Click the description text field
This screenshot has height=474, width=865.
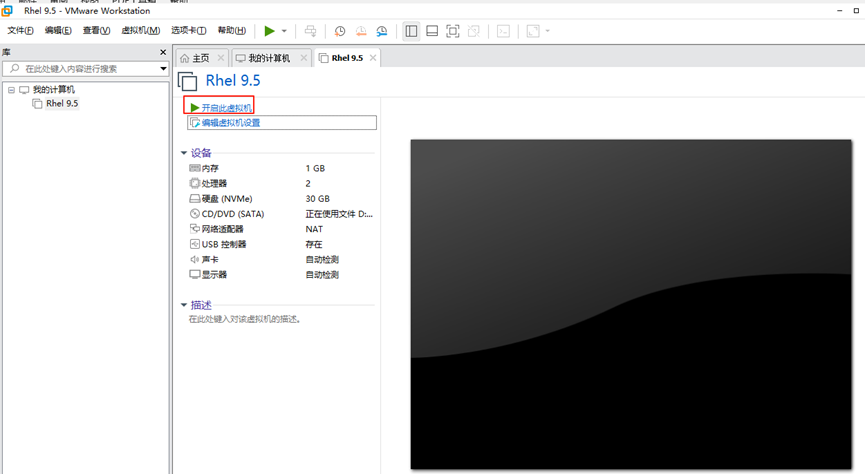point(244,319)
